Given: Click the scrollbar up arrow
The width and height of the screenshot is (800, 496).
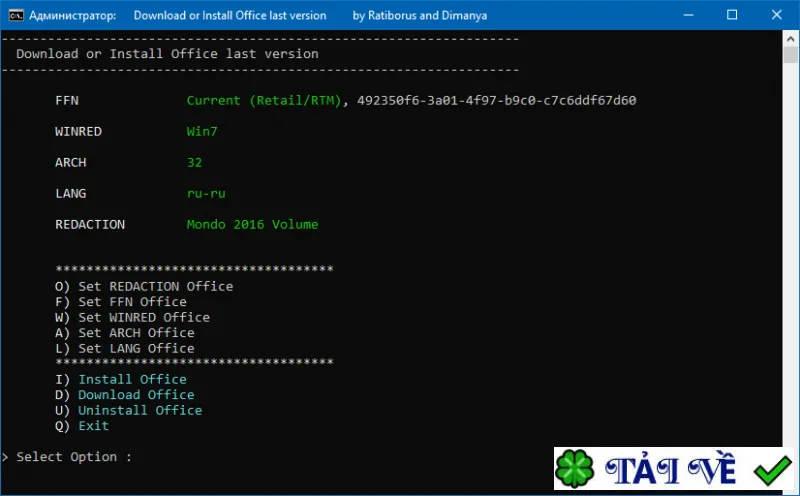Looking at the screenshot, I should 790,39.
